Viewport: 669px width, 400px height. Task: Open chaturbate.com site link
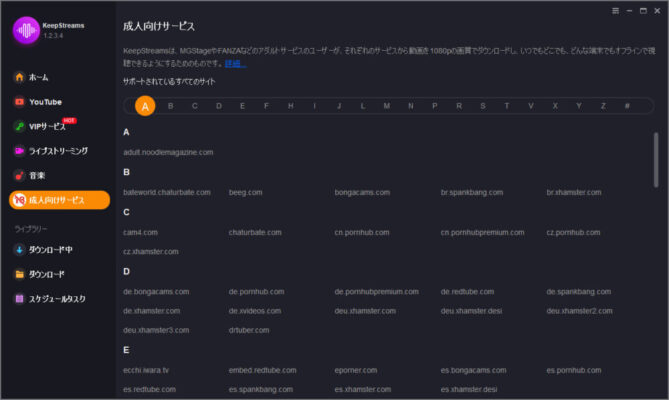255,232
